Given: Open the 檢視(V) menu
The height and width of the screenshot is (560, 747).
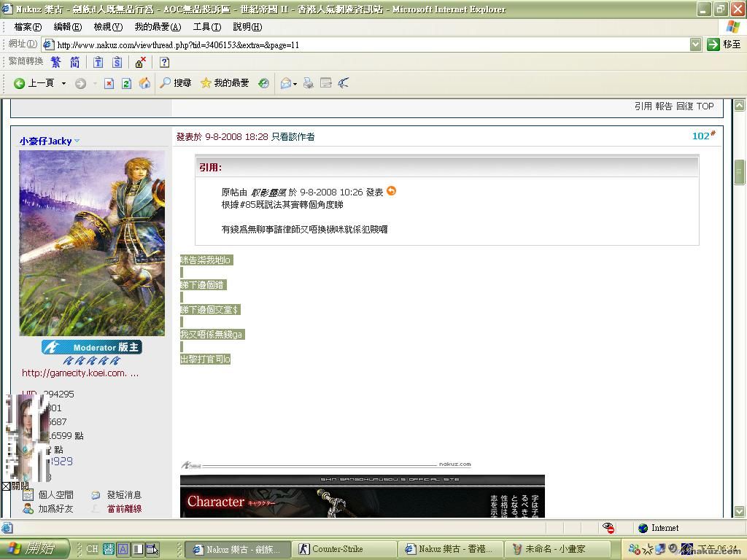Looking at the screenshot, I should (108, 27).
